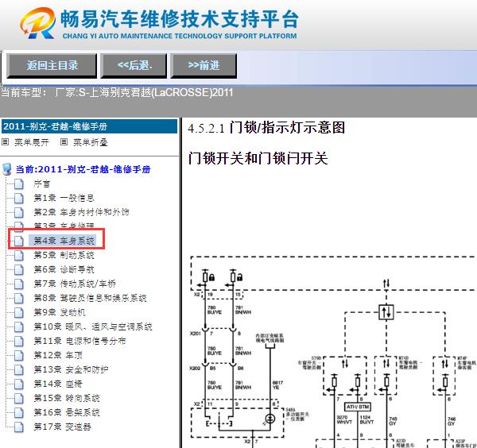Click the page icon beside 第15章
This screenshot has height=448, width=477.
pyautogui.click(x=19, y=399)
